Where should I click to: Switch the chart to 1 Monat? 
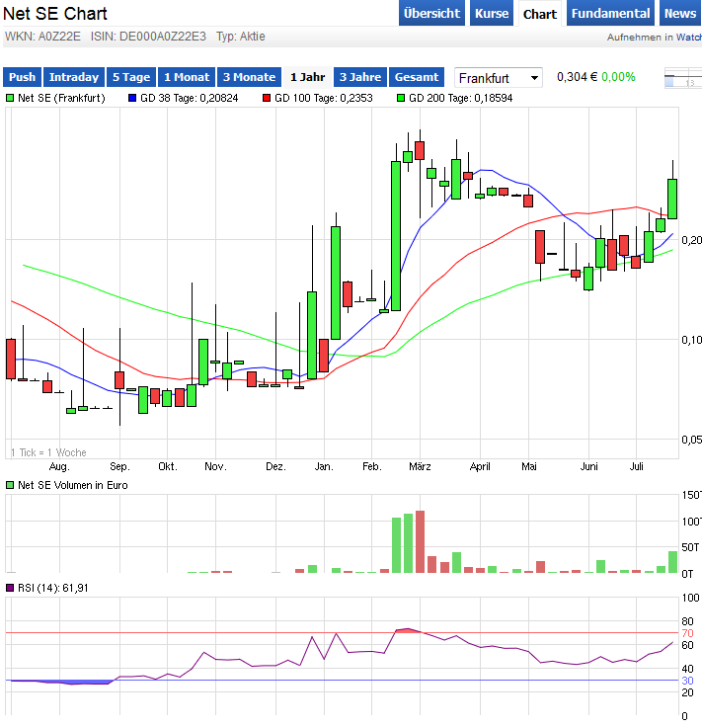(187, 77)
